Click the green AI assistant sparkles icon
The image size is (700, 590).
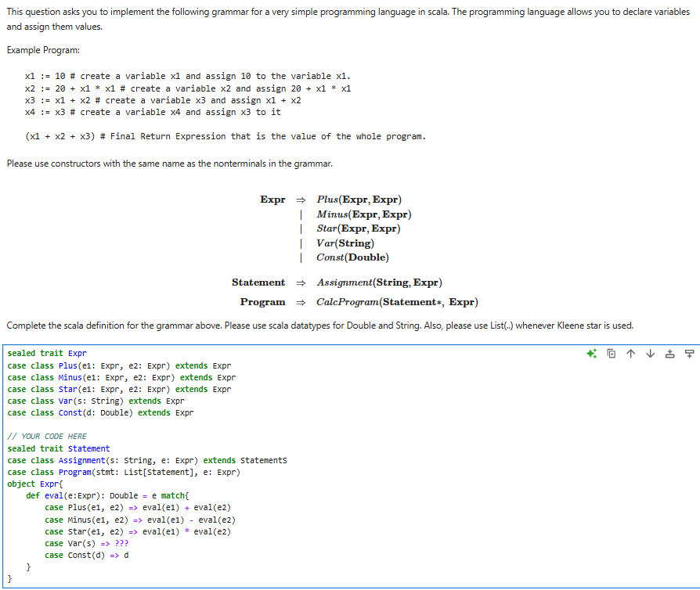(591, 354)
